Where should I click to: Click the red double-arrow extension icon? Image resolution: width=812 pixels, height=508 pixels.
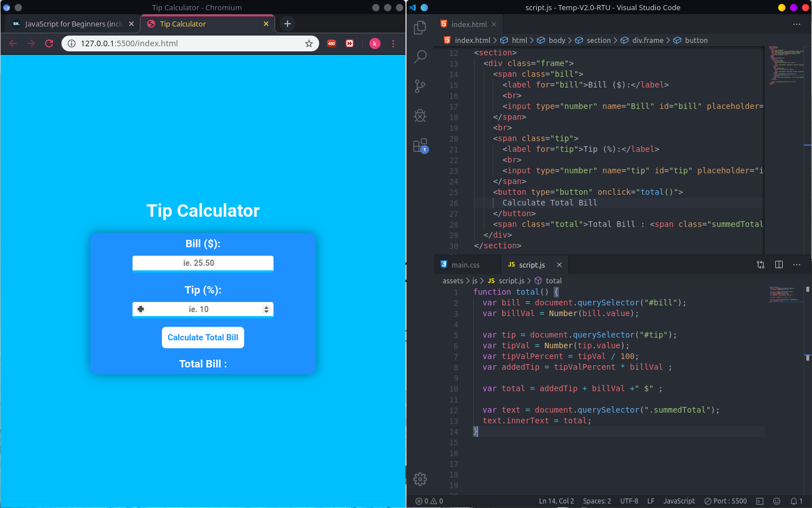[350, 43]
